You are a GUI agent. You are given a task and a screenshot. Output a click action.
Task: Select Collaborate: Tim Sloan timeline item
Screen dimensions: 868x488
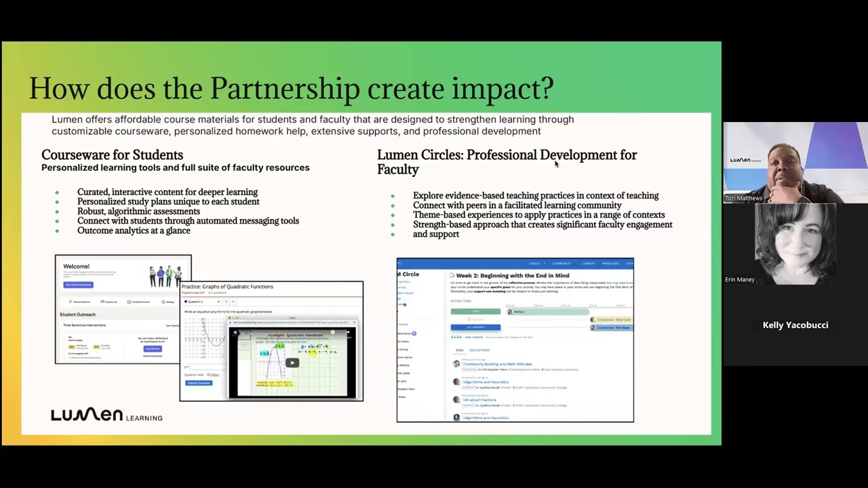pyautogui.click(x=612, y=327)
